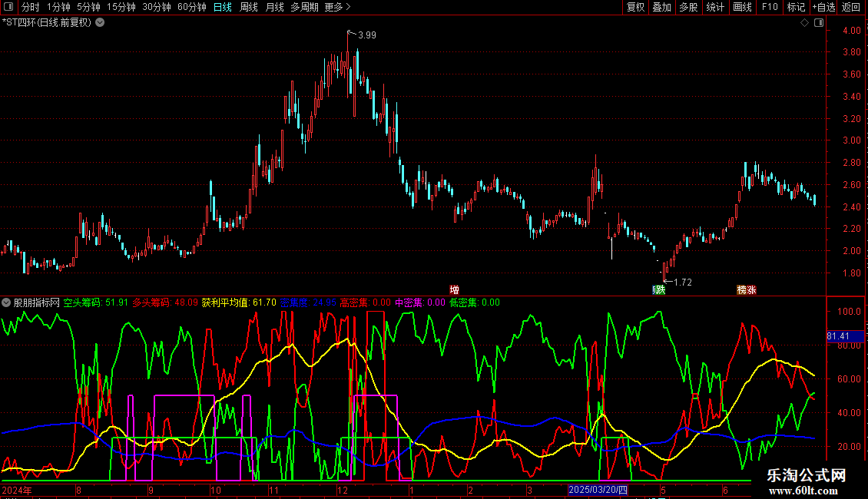Select the 空头筹码: 51.91 indicator label
Viewport: 868px width, 499px height.
tap(95, 302)
